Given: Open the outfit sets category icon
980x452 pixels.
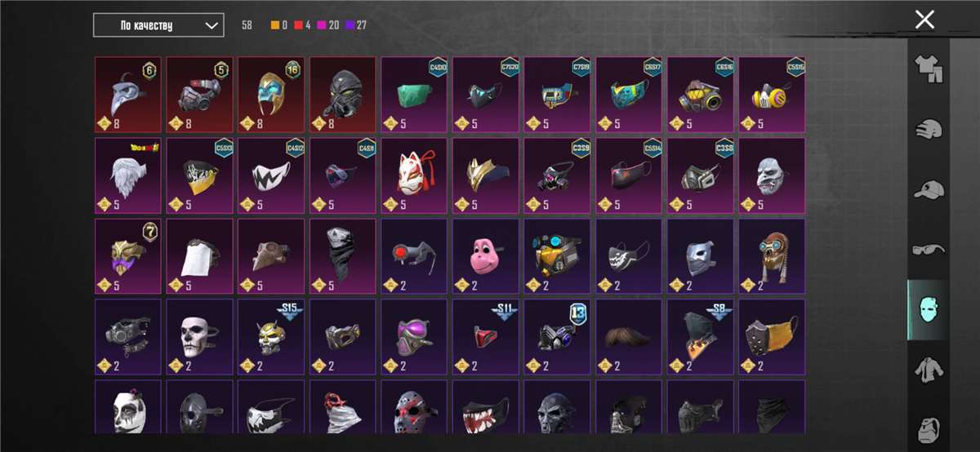Looking at the screenshot, I should (928, 69).
